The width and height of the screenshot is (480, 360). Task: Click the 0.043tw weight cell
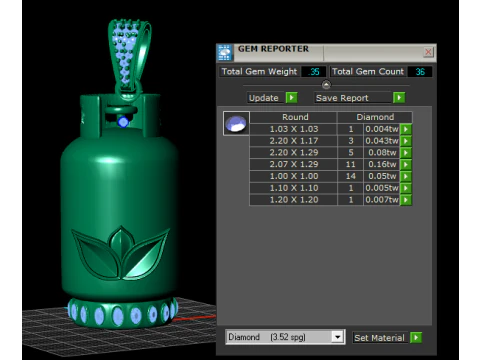tap(382, 141)
